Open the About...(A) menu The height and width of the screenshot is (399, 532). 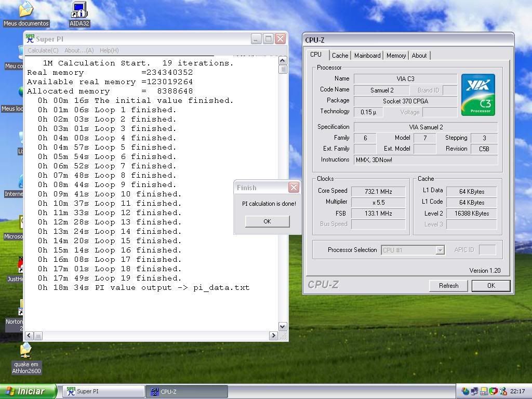click(79, 50)
